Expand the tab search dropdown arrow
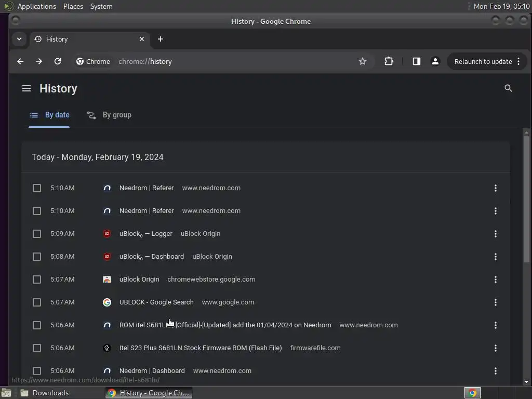532x399 pixels. (x=19, y=39)
